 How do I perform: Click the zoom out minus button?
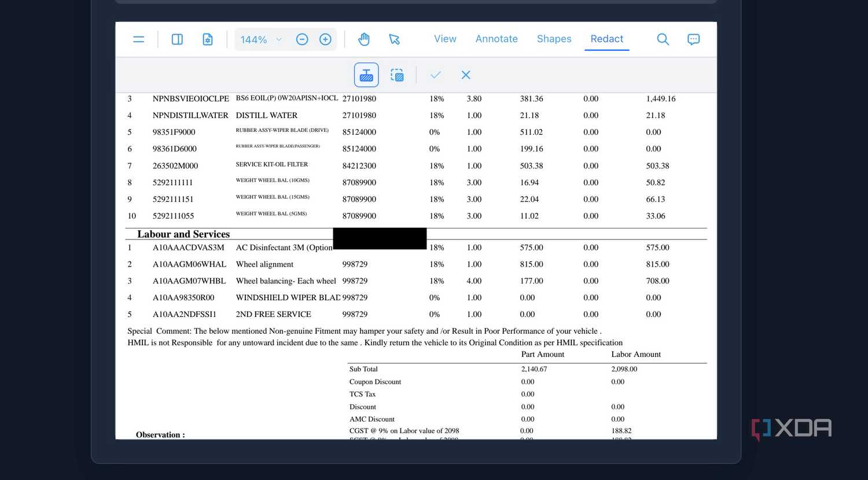(302, 39)
